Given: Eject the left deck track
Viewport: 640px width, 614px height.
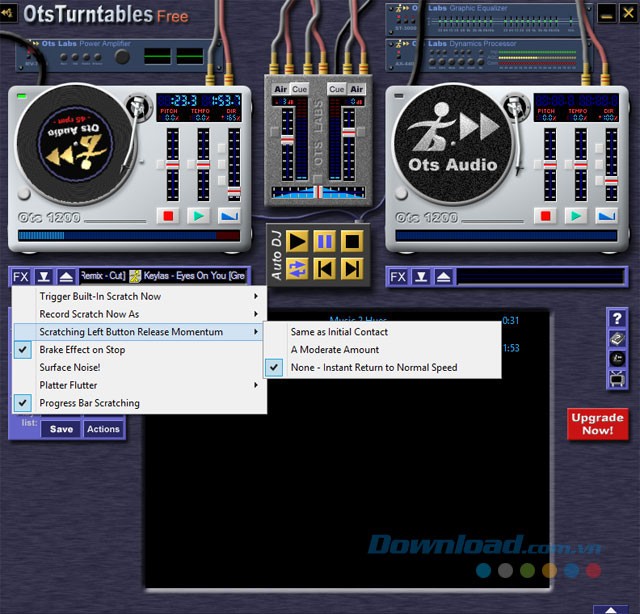Looking at the screenshot, I should click(x=65, y=276).
